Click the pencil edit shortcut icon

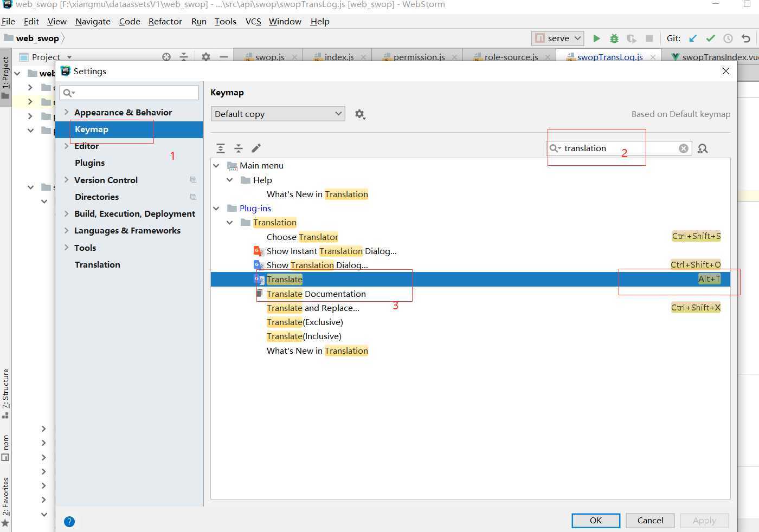point(256,148)
